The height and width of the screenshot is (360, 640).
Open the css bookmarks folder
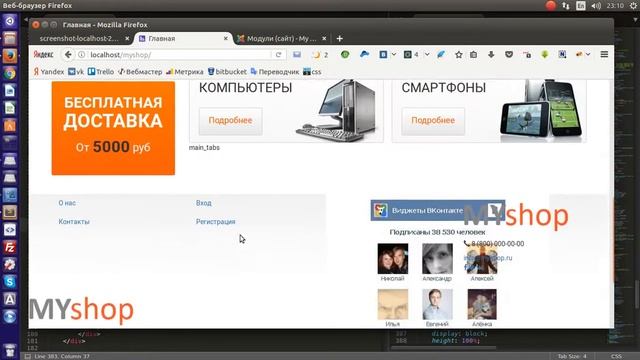tap(312, 72)
